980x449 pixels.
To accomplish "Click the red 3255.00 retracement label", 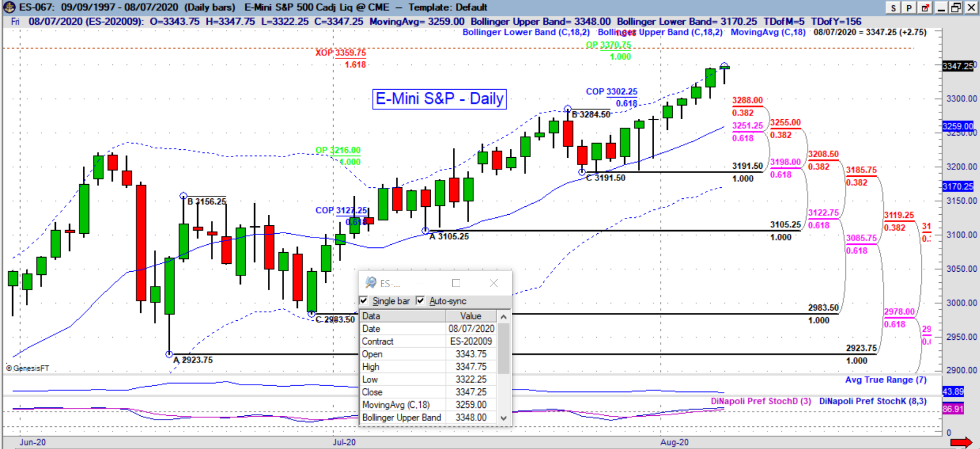I will [785, 122].
